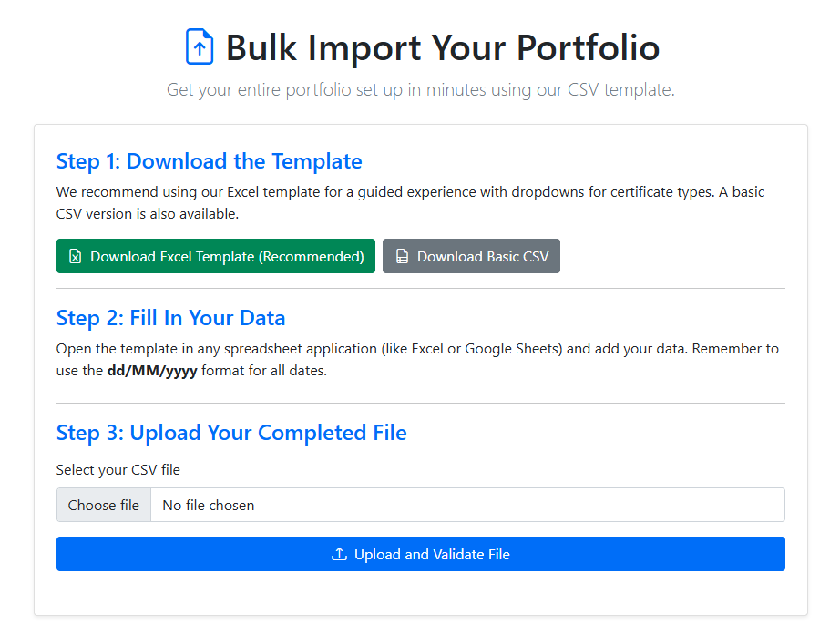Image resolution: width=840 pixels, height=635 pixels.
Task: Click the upload arrow icon in the page header
Action: tap(199, 46)
